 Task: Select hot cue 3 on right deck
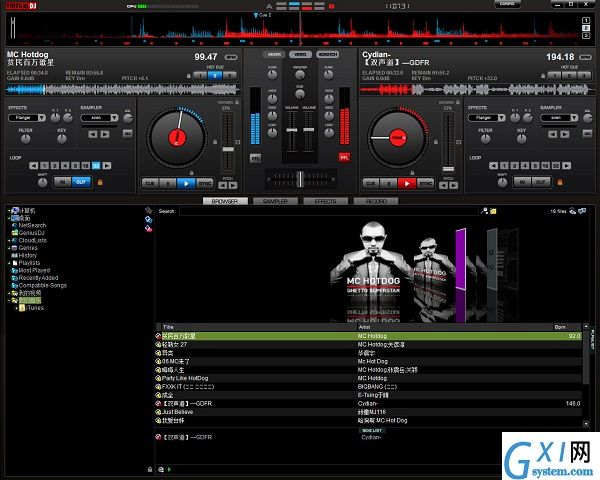click(x=584, y=76)
